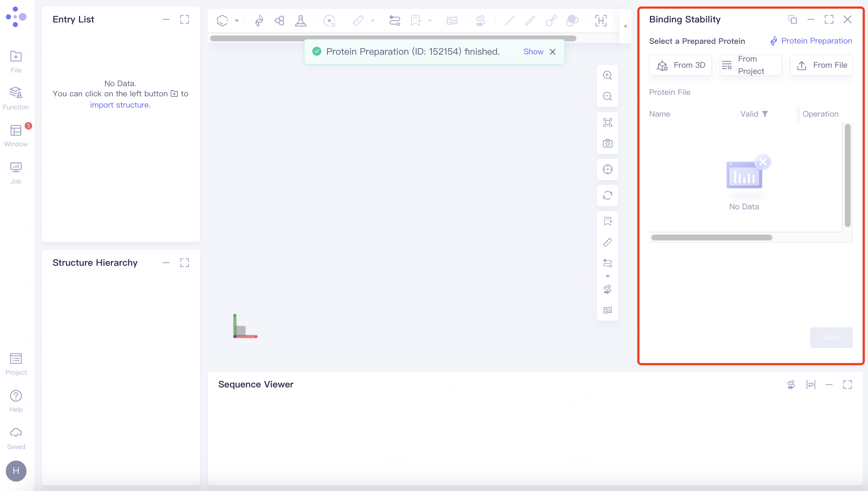Open the Function menu in sidebar
Screen dimensions: 868x491
pos(16,98)
